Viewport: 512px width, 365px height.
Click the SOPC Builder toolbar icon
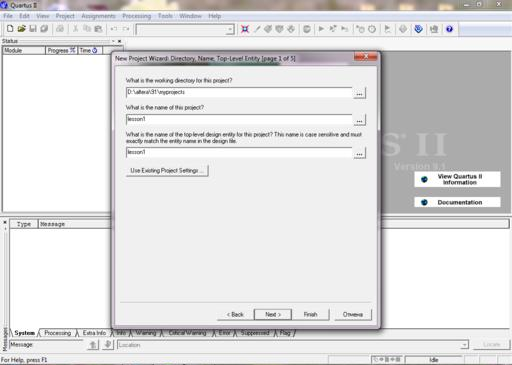pyautogui.click(x=434, y=29)
